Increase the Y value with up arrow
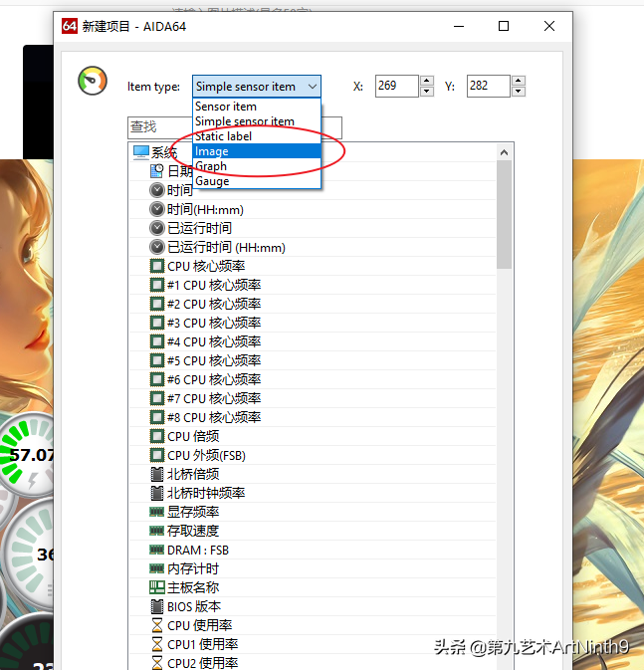The width and height of the screenshot is (644, 670). (518, 81)
